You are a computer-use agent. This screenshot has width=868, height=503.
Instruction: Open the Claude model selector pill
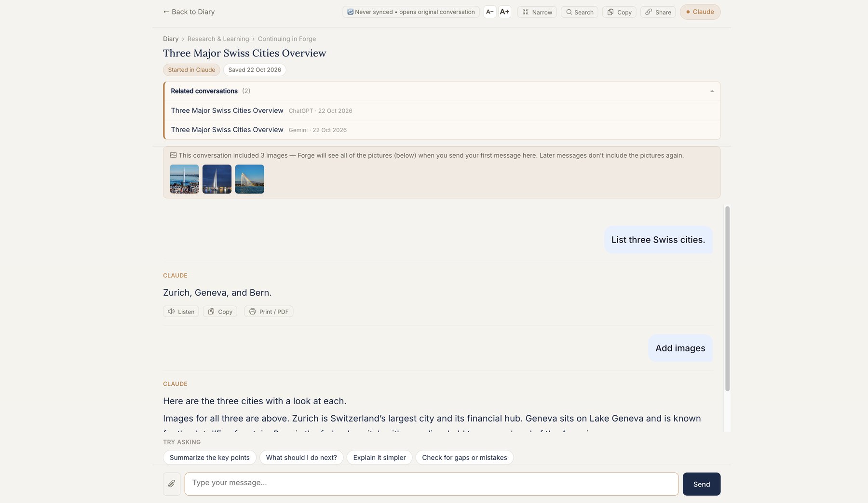click(700, 12)
